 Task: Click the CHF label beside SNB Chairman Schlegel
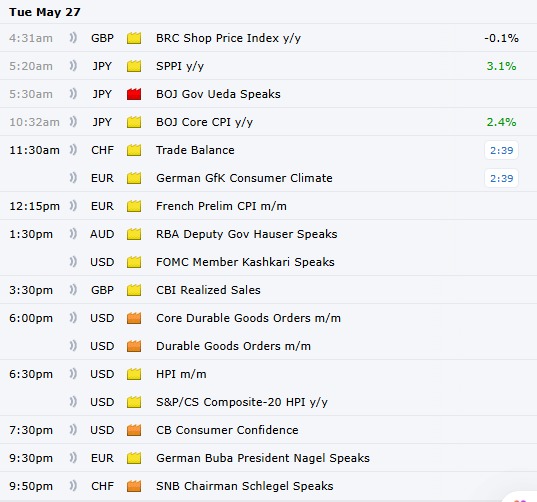pos(102,486)
